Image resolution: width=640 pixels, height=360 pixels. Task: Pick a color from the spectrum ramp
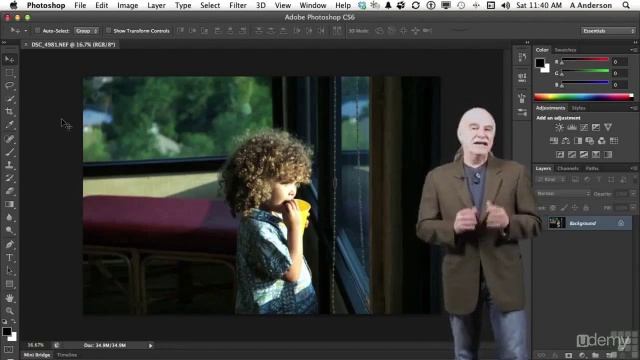[x=584, y=97]
